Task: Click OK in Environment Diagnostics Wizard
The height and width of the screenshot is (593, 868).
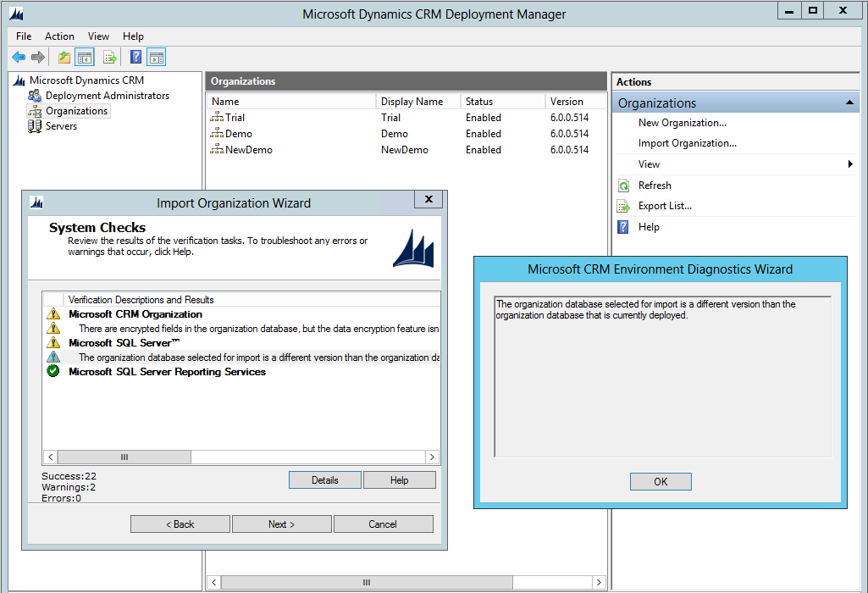Action: pos(661,482)
